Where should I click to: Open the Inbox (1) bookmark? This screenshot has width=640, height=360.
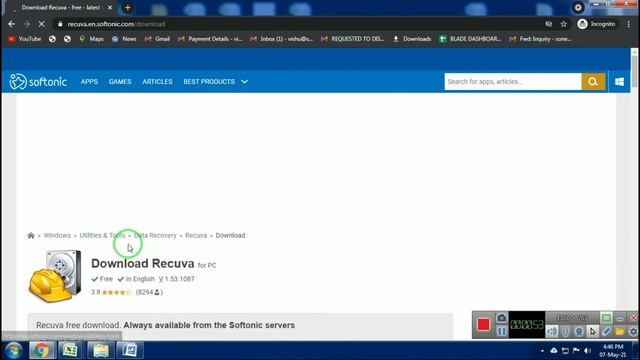click(282, 39)
